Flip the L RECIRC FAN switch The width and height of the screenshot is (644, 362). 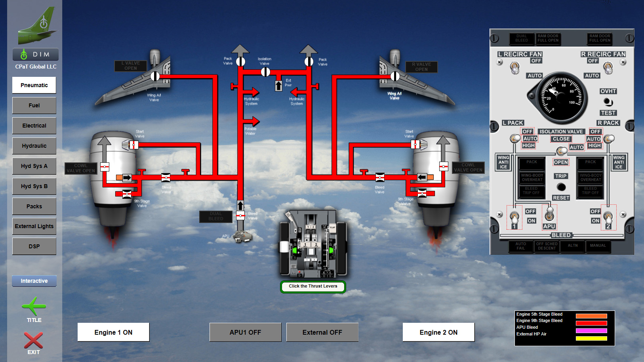[x=514, y=68]
